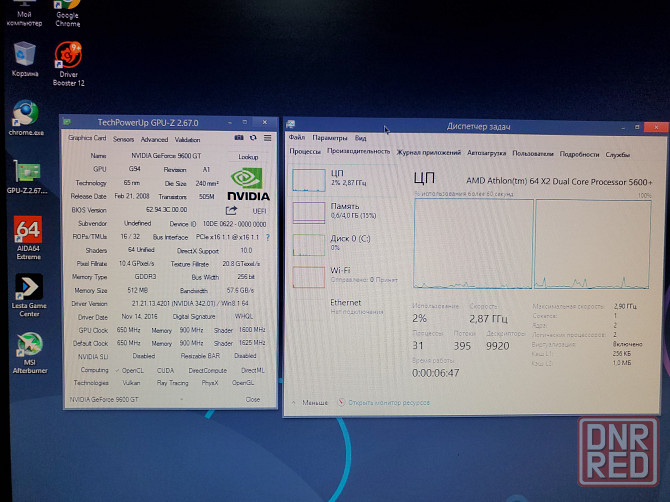670x502 pixels.
Task: Click BIOS share/export icon in GPU-Z
Action: 231,210
